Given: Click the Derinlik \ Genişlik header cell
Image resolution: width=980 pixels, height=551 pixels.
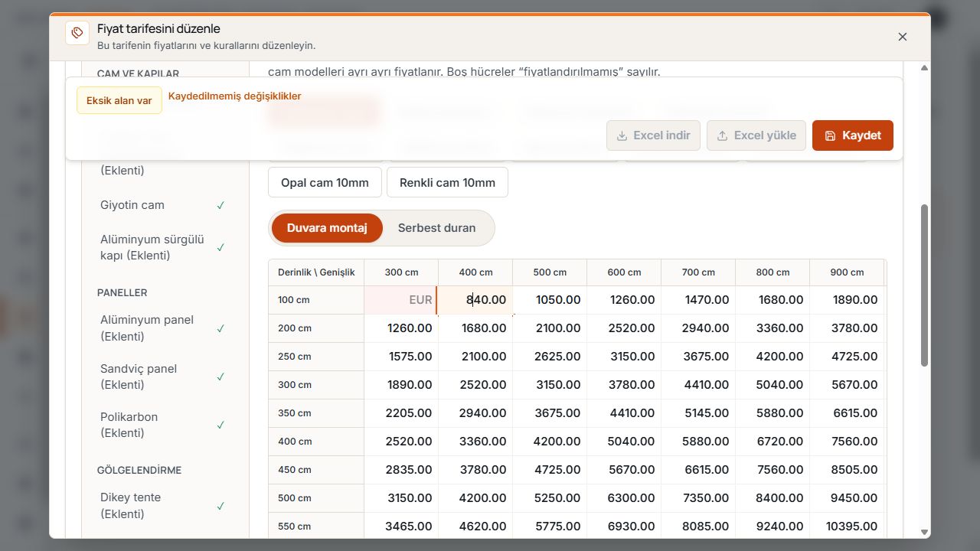Looking at the screenshot, I should tap(316, 272).
